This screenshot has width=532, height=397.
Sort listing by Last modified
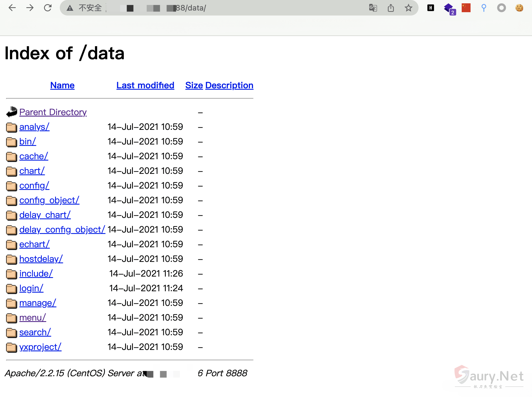coord(145,85)
